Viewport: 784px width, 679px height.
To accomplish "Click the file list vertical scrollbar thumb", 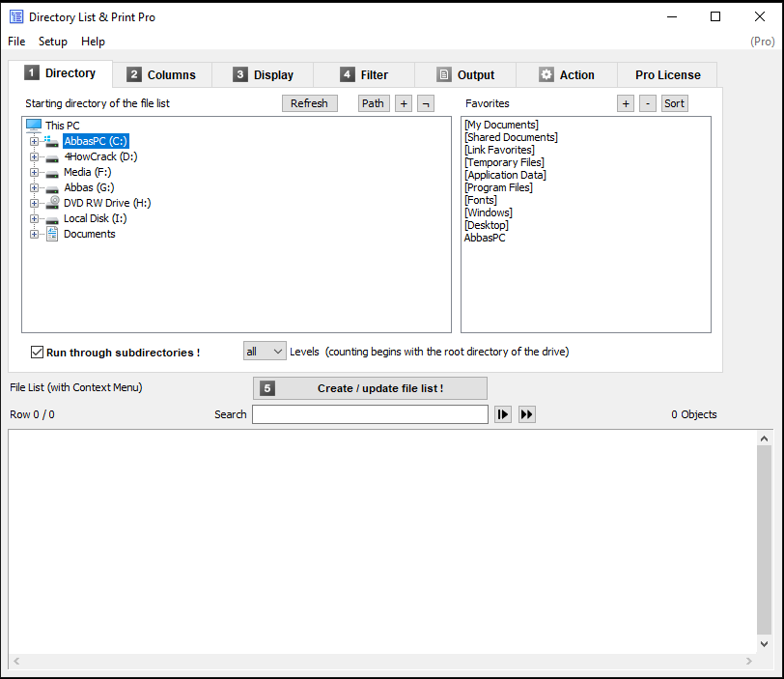I will coord(764,540).
